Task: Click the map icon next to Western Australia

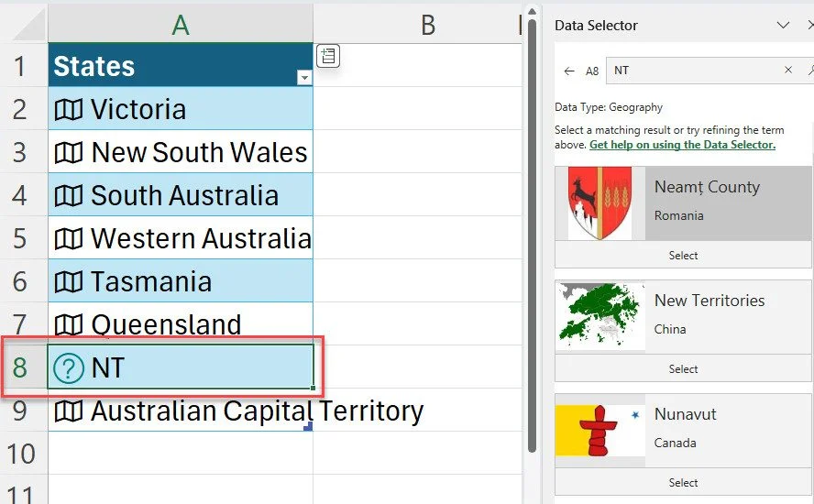Action: [x=69, y=239]
